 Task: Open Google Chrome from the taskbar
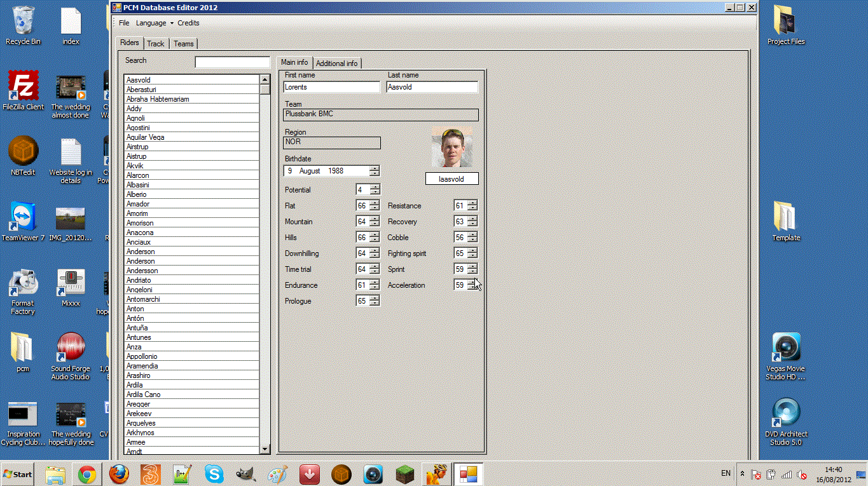(87, 474)
